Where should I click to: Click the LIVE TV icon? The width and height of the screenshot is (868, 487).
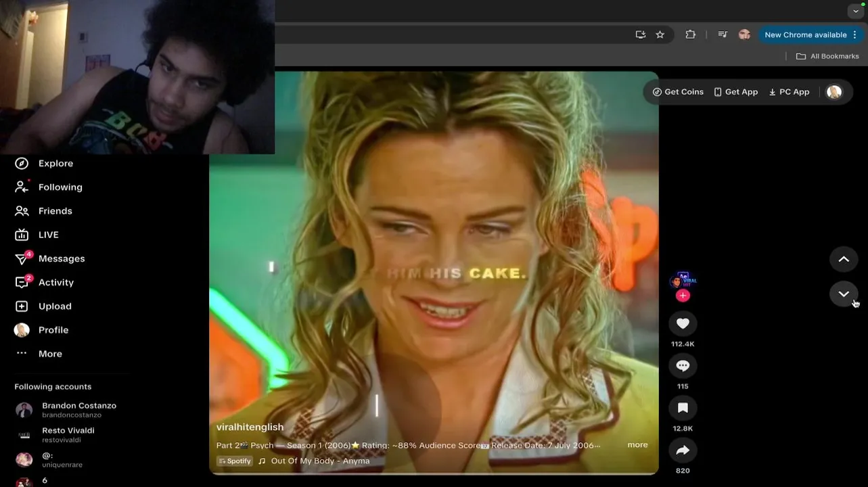click(x=22, y=235)
